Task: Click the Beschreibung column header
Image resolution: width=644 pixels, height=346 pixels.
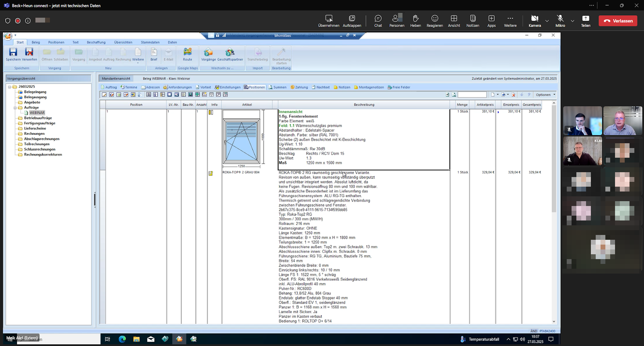Action: click(x=364, y=105)
